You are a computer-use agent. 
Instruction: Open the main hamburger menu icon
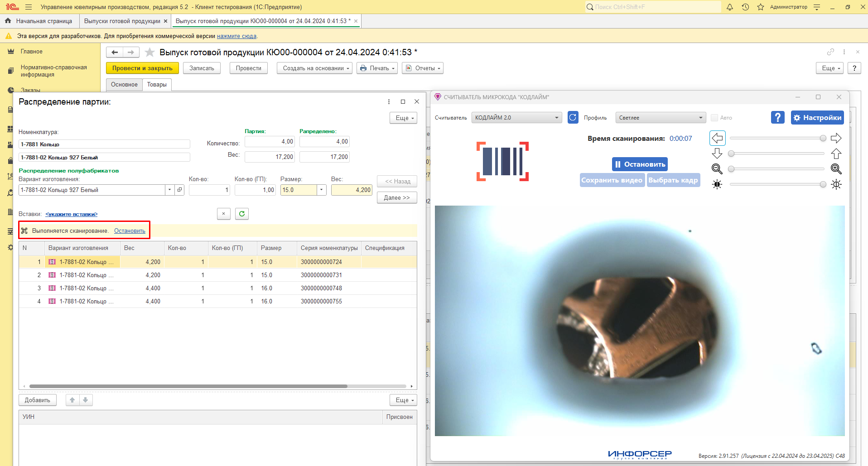[29, 7]
